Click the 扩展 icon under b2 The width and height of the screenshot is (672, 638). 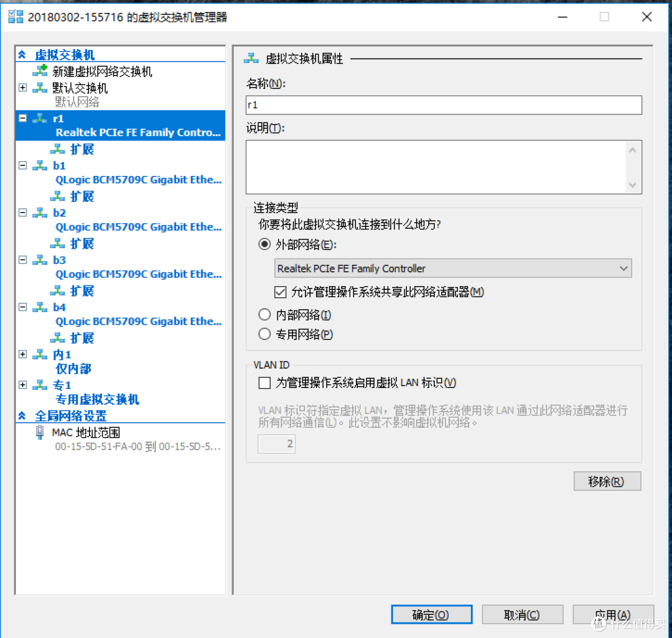pos(57,243)
